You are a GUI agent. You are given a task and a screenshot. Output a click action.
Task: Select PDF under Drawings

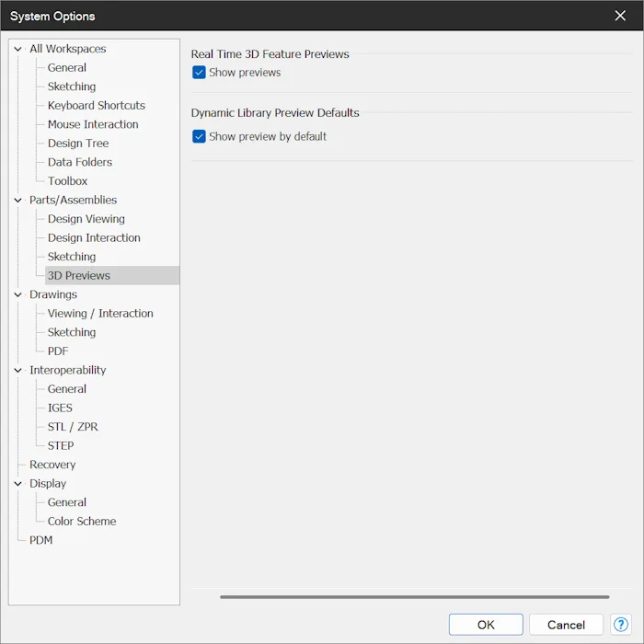58,351
